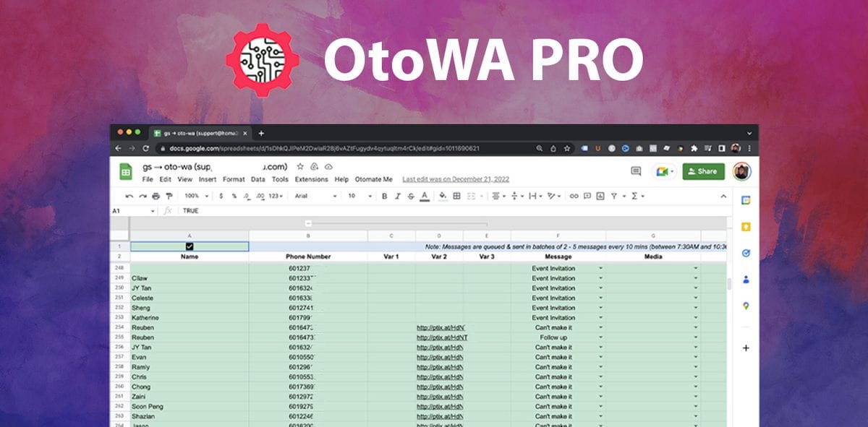Star the spreadsheet document
Screen dimensions: 868x427
pyautogui.click(x=300, y=166)
